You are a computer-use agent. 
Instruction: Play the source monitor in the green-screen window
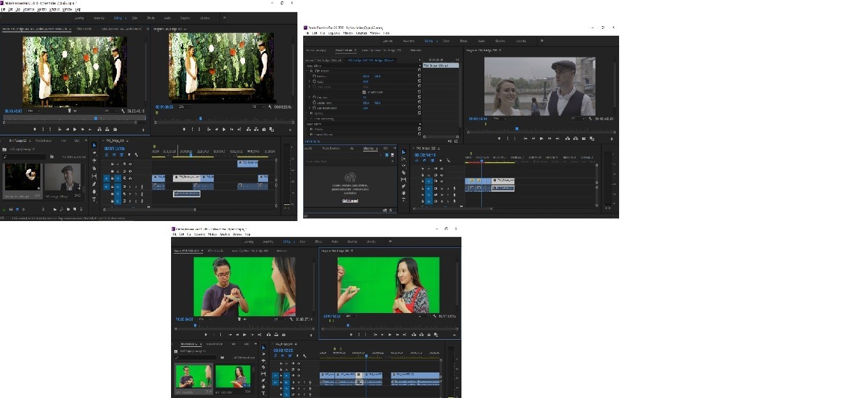244,334
